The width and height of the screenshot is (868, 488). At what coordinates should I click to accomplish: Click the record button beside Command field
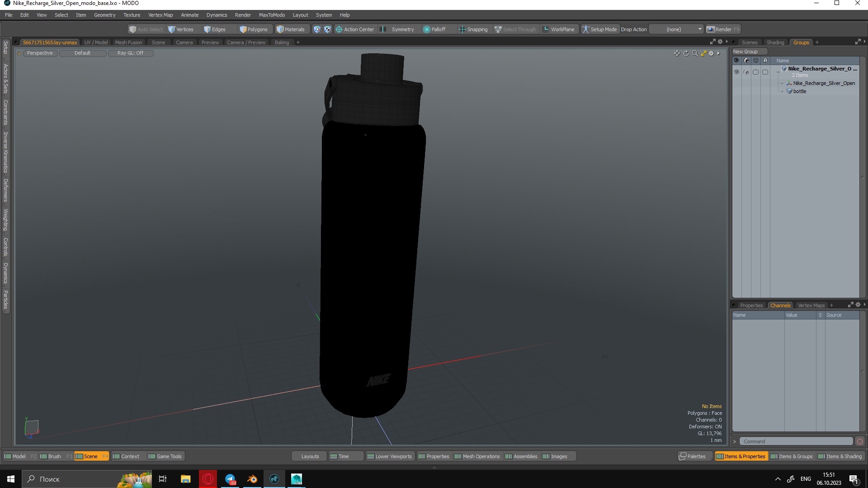tap(860, 441)
